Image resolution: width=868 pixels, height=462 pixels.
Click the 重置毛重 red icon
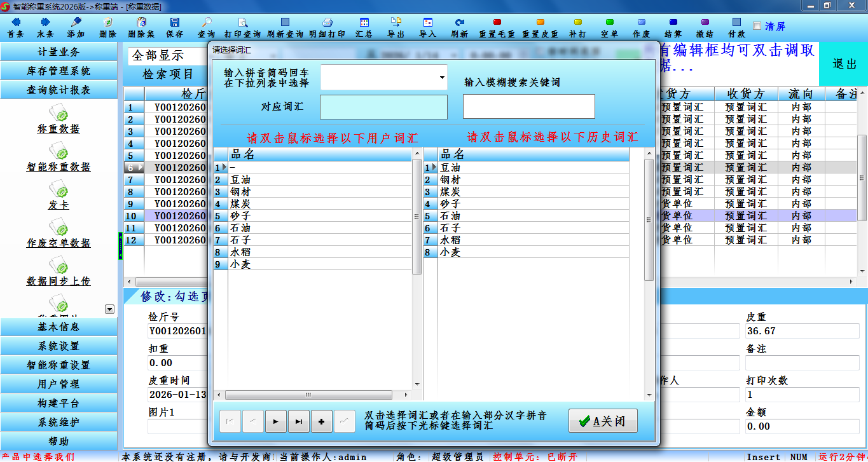(497, 23)
